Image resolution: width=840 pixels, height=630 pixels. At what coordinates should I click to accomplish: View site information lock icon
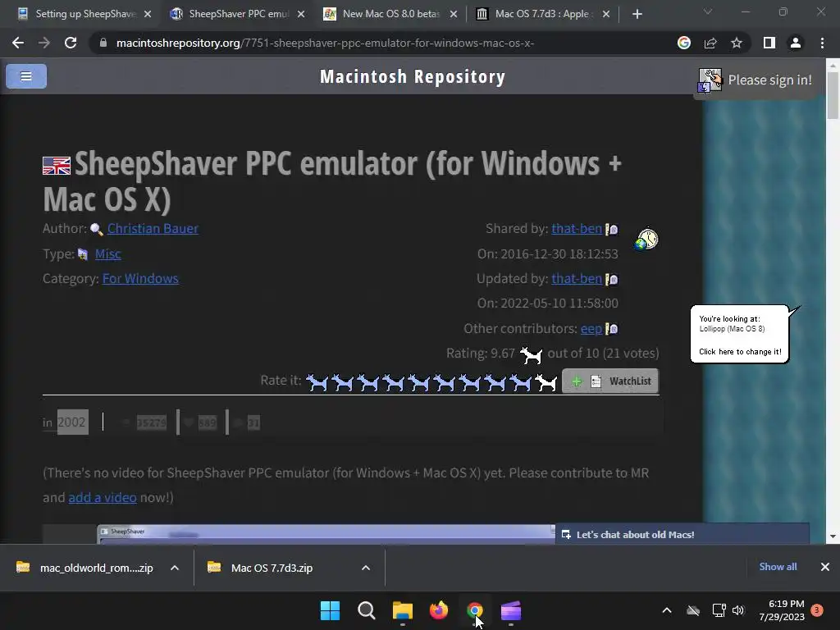103,43
